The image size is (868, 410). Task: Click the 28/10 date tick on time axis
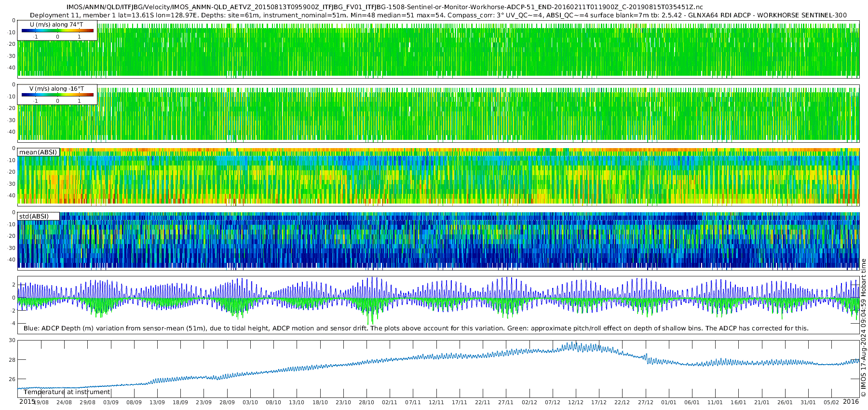point(366,402)
